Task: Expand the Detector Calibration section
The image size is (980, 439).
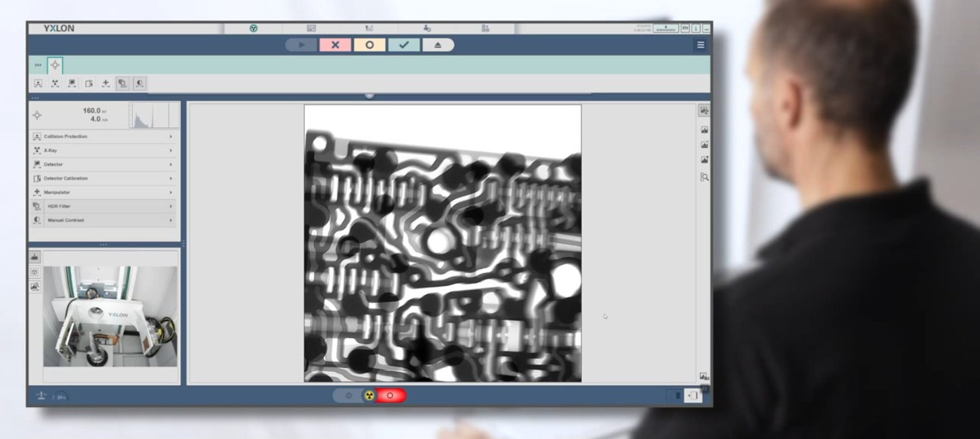Action: [x=103, y=178]
